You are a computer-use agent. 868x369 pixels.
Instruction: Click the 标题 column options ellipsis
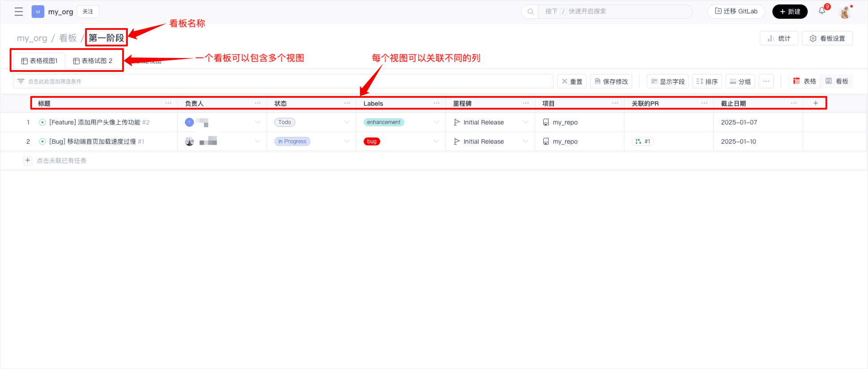pyautogui.click(x=168, y=103)
